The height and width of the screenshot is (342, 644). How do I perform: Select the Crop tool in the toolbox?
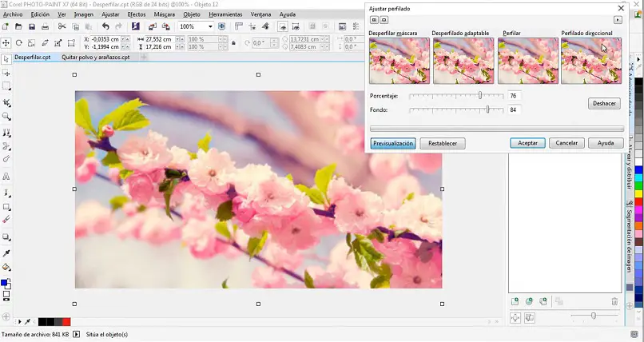(x=6, y=102)
